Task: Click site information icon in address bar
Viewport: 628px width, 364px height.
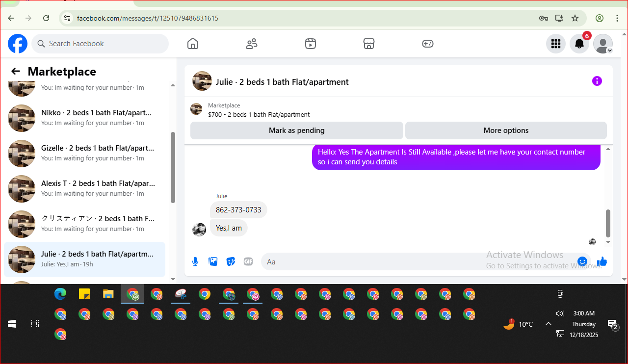Action: click(68, 18)
